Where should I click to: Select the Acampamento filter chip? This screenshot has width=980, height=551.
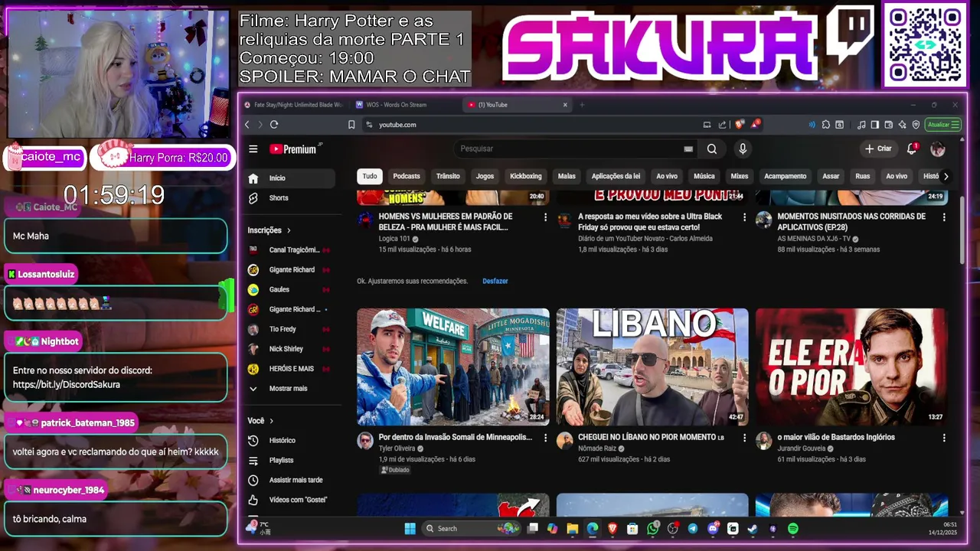[x=785, y=176]
